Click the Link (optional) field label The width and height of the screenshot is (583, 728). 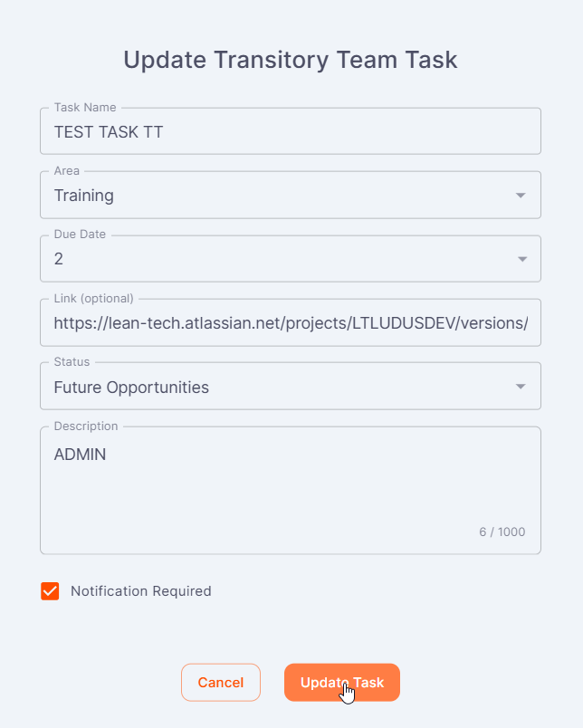[x=93, y=298]
